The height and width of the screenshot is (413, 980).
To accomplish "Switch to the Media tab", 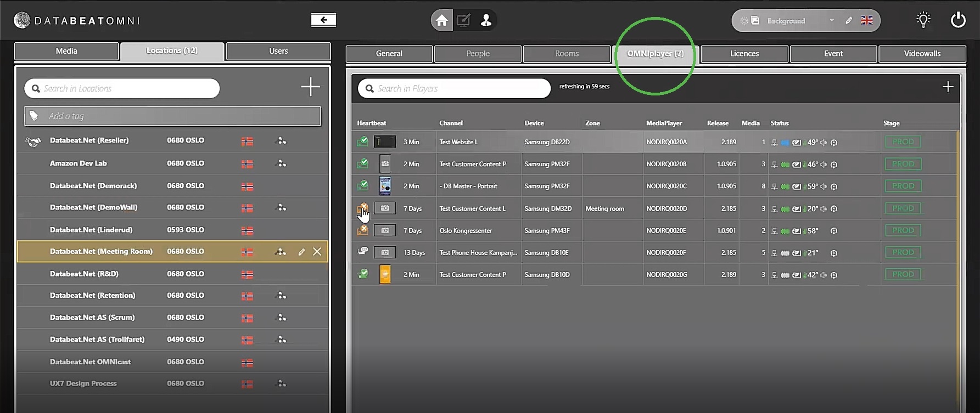I will coord(66,51).
